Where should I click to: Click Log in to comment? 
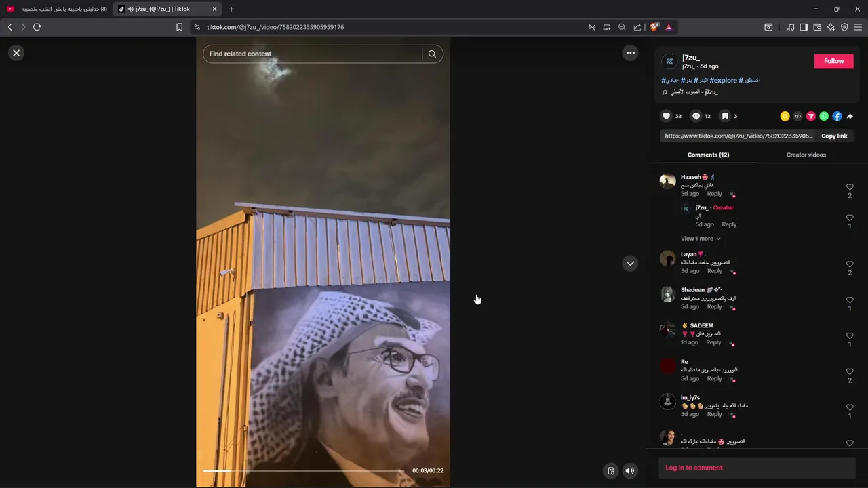coord(694,468)
